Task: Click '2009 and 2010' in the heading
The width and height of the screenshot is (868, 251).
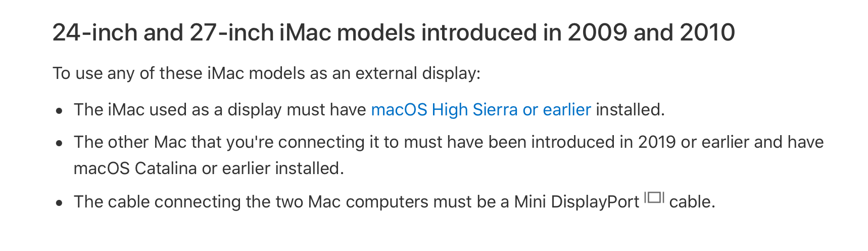Action: click(651, 33)
